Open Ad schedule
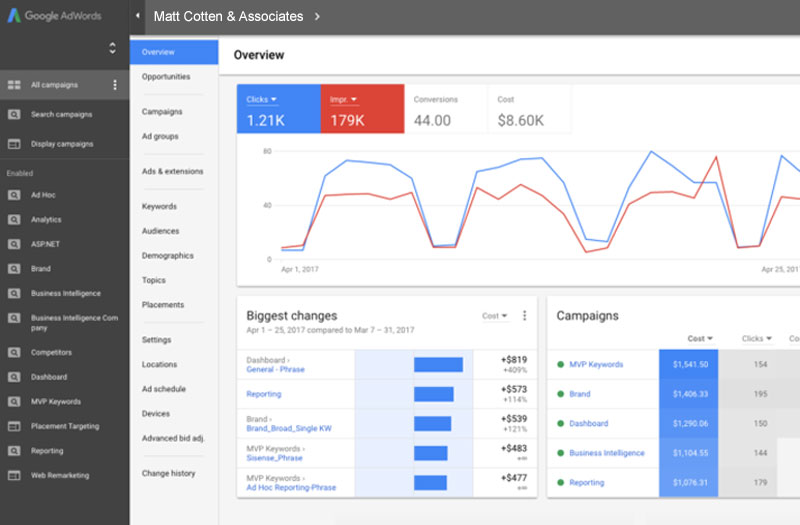The image size is (800, 525). pyautogui.click(x=164, y=389)
